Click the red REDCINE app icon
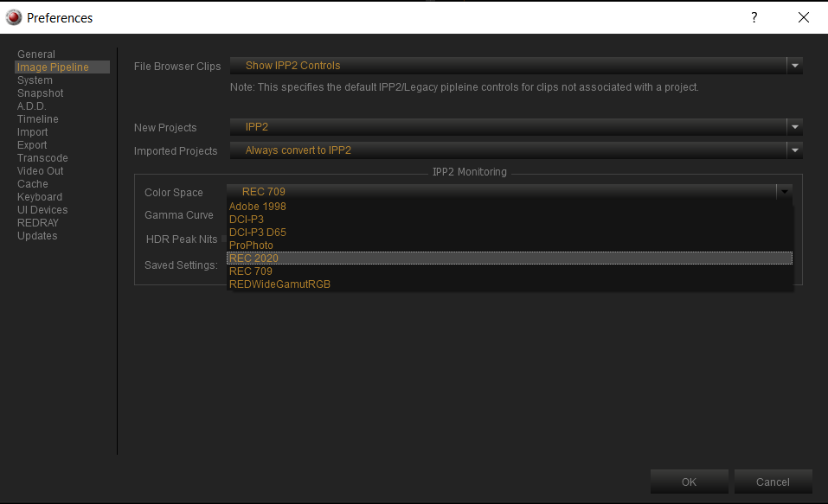This screenshot has height=504, width=828. point(14,17)
